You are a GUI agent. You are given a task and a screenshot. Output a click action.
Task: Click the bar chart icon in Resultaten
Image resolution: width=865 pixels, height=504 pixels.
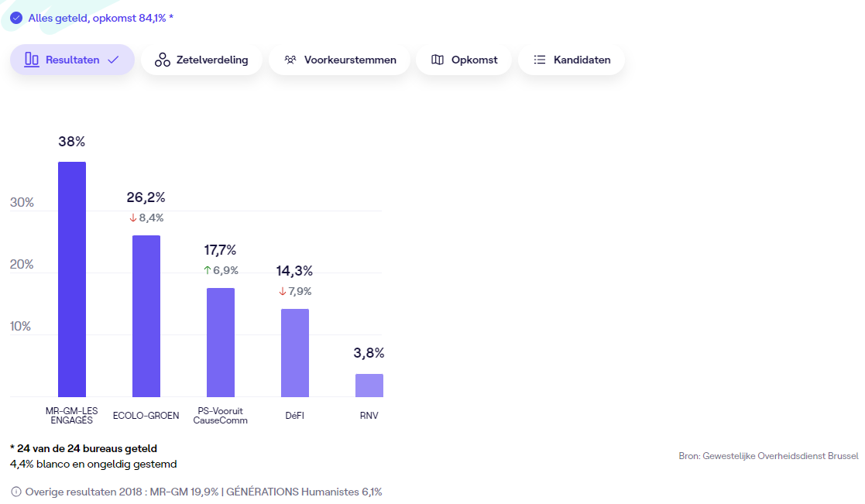pos(32,60)
